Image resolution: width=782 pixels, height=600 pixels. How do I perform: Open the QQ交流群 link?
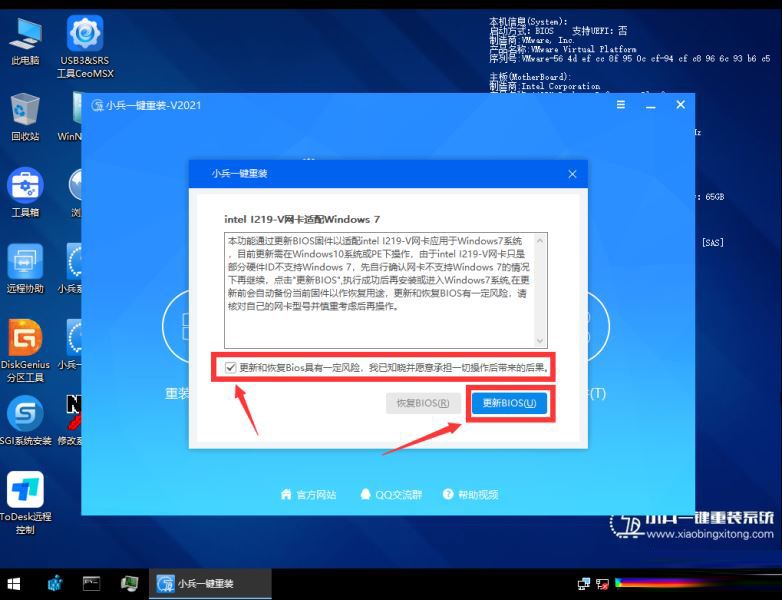click(391, 494)
